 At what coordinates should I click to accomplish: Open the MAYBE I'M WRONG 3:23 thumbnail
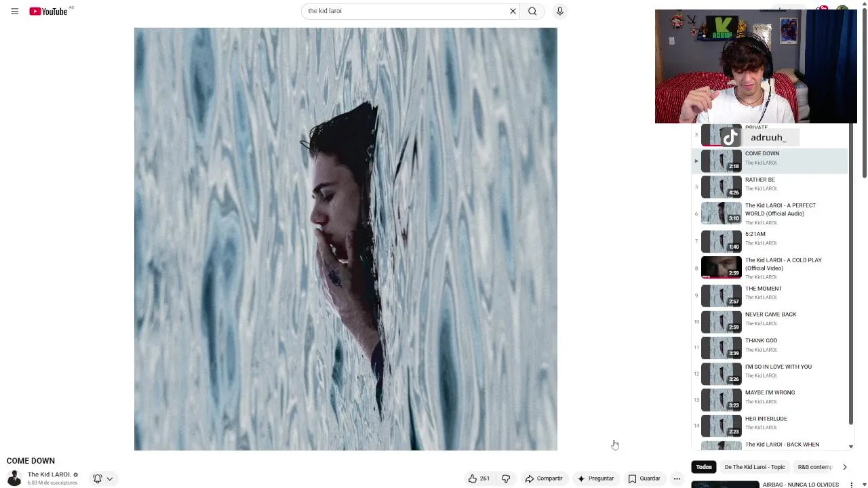722,399
